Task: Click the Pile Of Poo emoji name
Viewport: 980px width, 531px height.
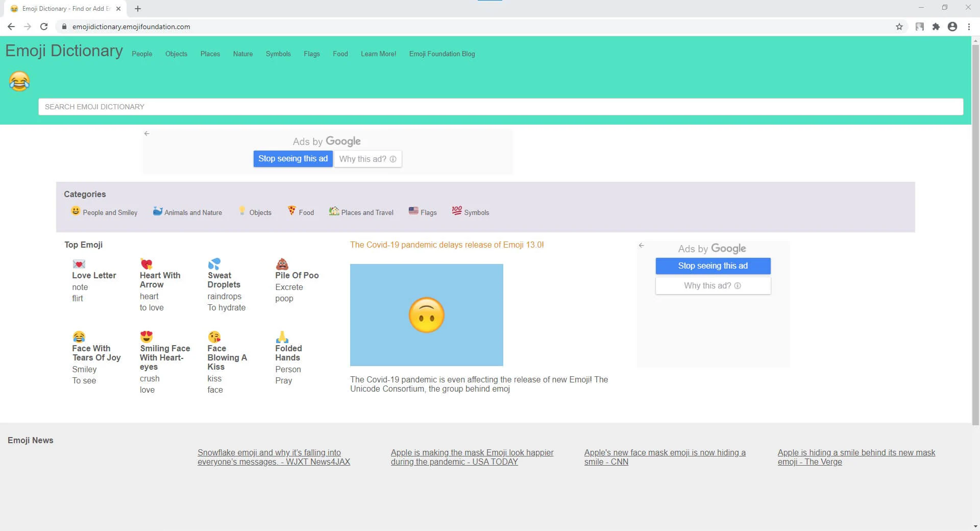Action: (297, 275)
